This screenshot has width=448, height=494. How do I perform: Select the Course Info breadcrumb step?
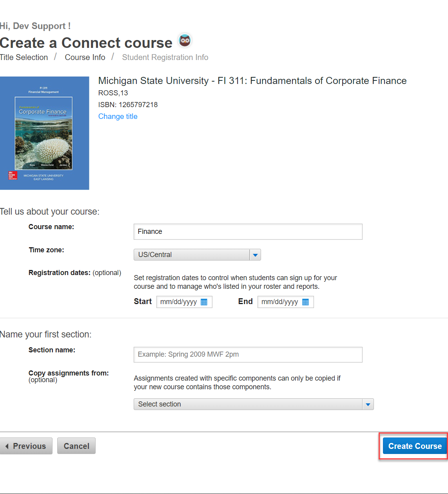(x=85, y=57)
